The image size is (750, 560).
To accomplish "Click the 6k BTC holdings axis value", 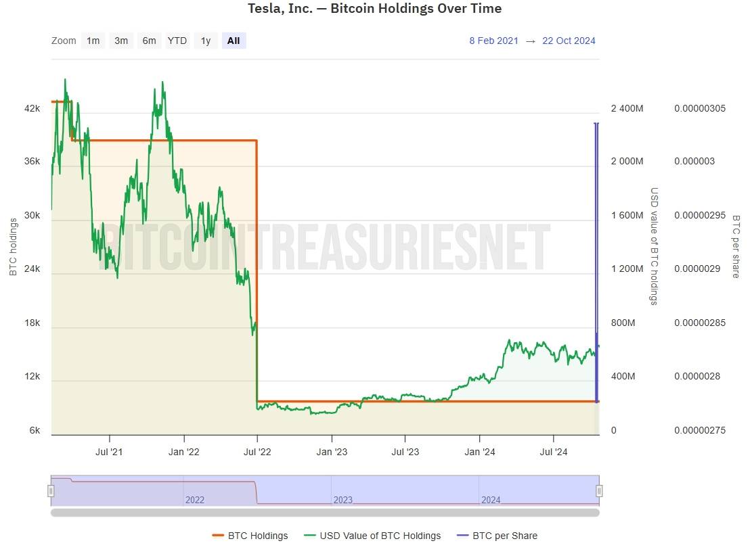I will (x=35, y=430).
